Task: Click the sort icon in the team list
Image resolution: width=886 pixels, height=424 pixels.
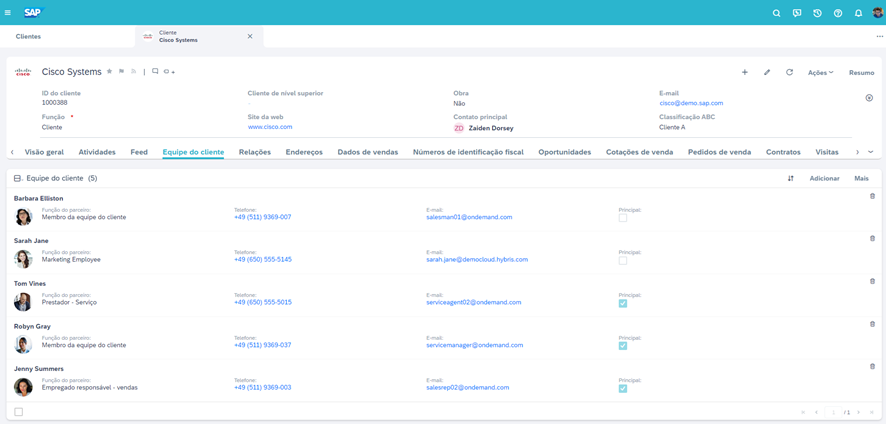Action: [791, 178]
